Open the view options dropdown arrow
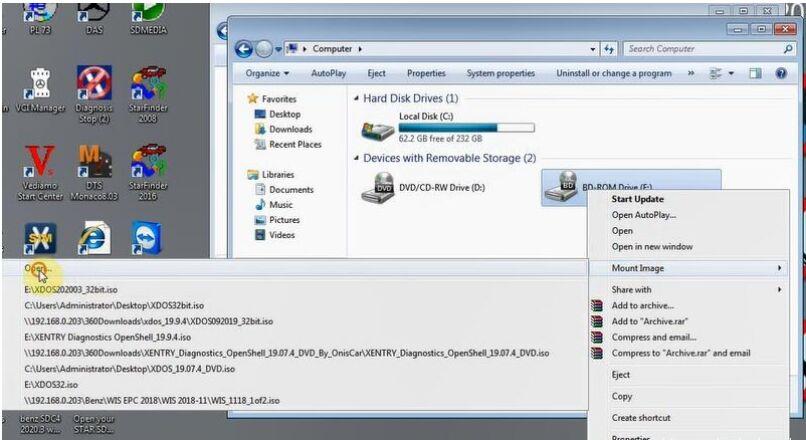Image resolution: width=806 pixels, height=440 pixels. point(731,74)
